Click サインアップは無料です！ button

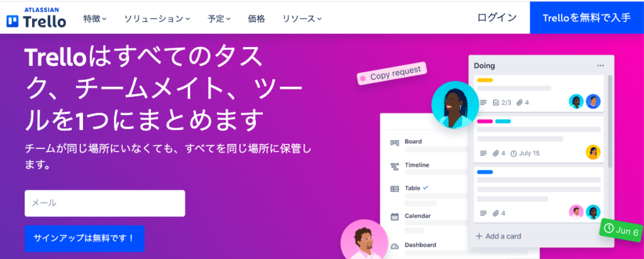tap(84, 238)
